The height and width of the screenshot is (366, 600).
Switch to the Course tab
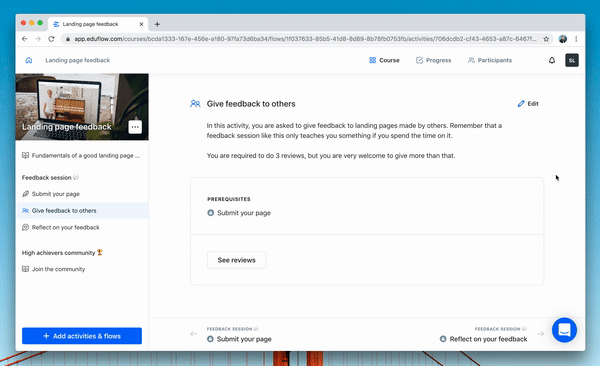click(384, 60)
